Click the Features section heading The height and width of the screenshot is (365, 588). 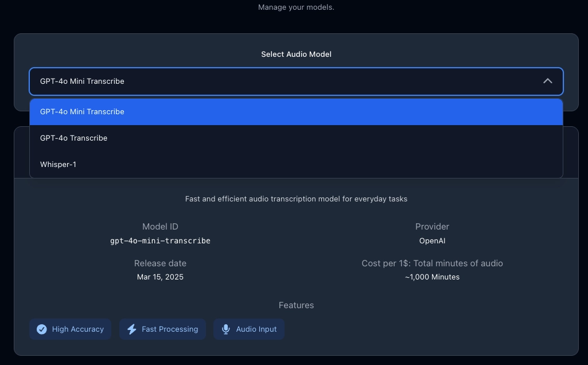tap(296, 305)
